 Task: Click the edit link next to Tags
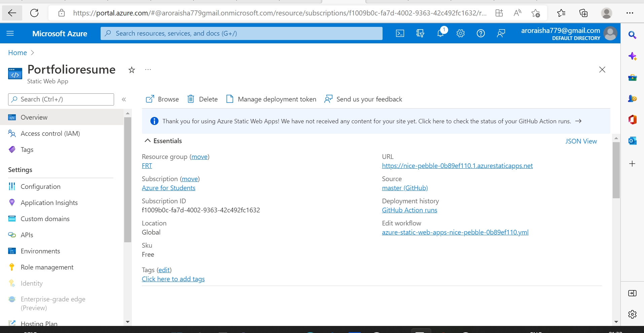click(164, 270)
